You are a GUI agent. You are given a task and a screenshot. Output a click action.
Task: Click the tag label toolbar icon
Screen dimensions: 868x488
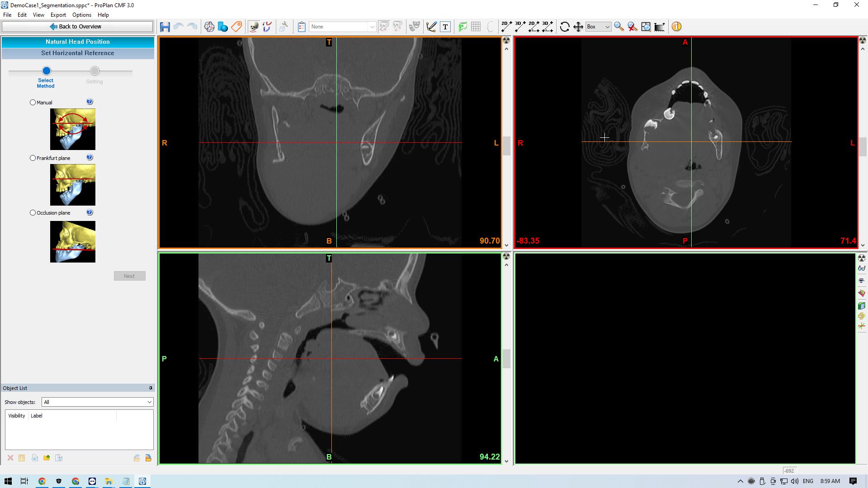[236, 27]
